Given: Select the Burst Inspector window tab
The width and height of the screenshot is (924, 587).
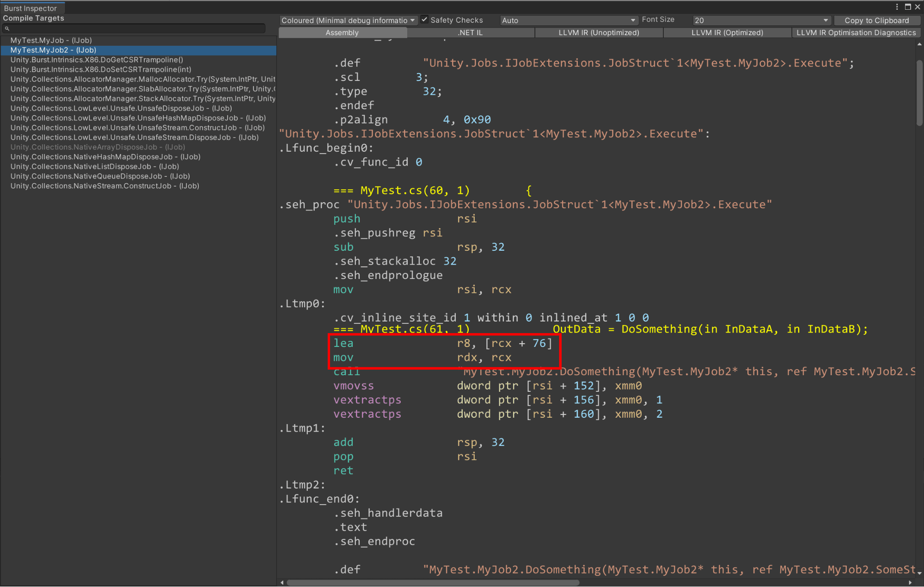Looking at the screenshot, I should point(32,8).
